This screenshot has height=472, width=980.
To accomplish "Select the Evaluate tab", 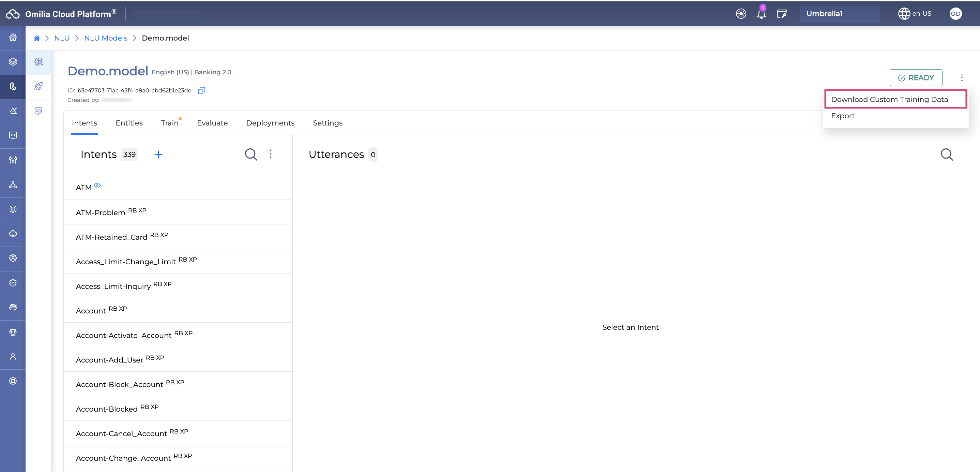I will pos(213,122).
